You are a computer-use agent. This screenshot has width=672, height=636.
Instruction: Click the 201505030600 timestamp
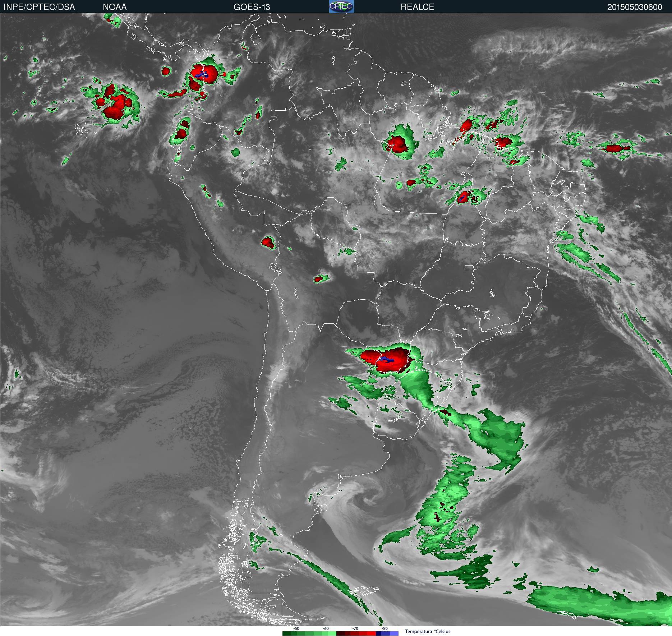[x=635, y=7]
